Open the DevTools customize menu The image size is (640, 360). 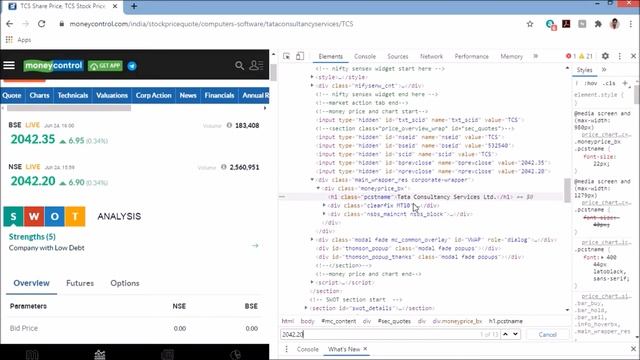click(620, 56)
